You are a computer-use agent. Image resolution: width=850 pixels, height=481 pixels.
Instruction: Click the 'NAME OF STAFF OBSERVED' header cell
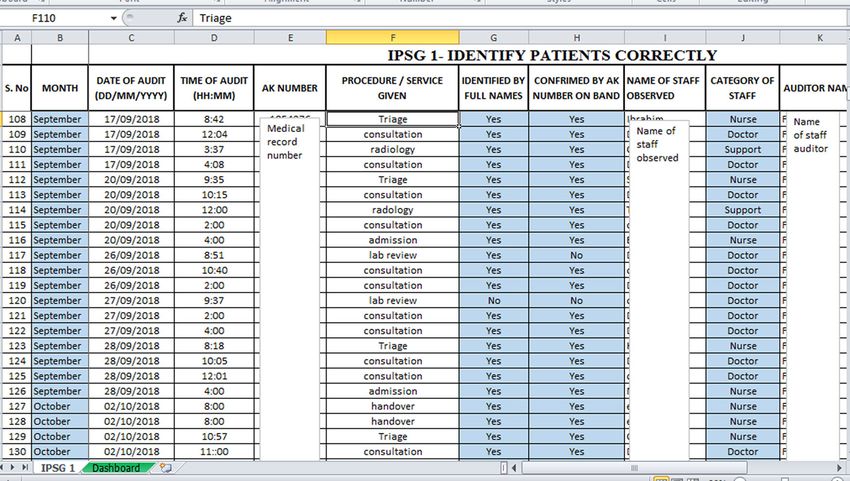(x=665, y=88)
